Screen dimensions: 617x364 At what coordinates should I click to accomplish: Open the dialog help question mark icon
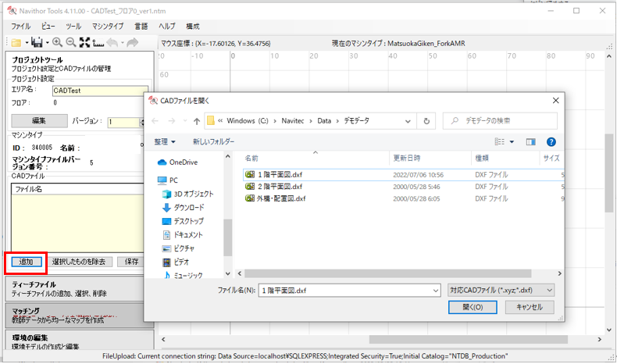point(551,142)
